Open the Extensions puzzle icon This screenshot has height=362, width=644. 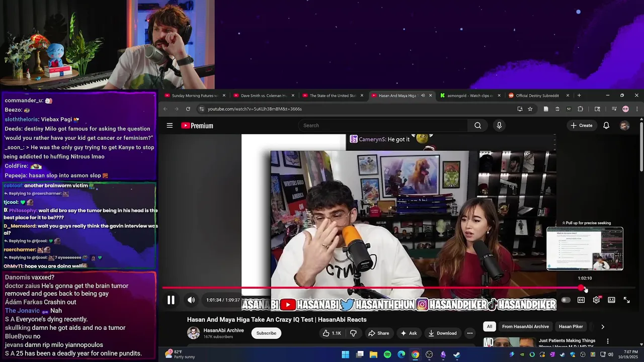click(580, 109)
